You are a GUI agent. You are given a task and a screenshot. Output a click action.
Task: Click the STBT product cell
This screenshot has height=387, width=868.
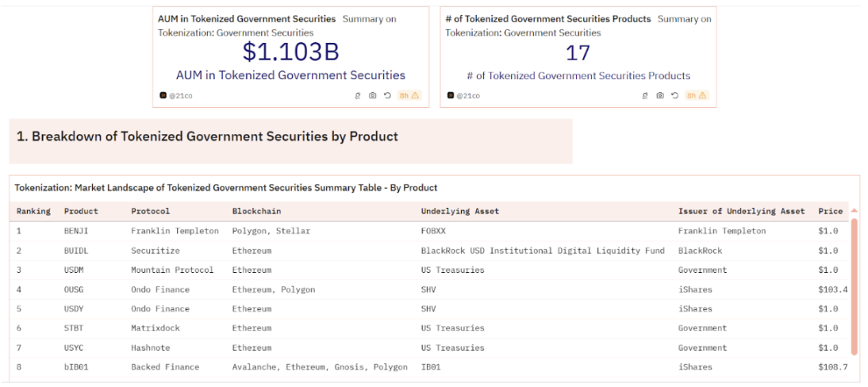point(74,328)
